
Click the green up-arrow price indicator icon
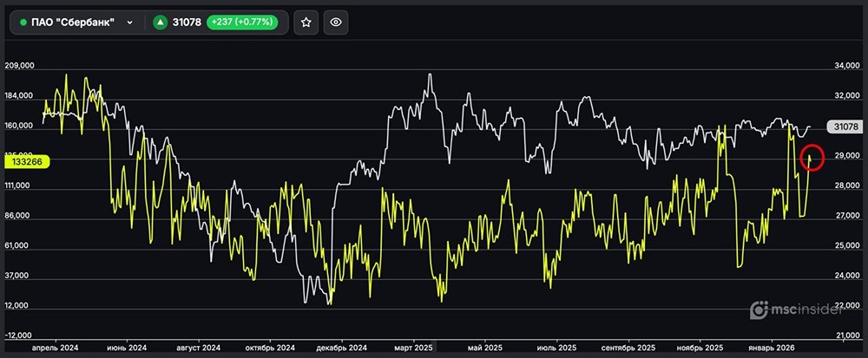click(x=161, y=23)
